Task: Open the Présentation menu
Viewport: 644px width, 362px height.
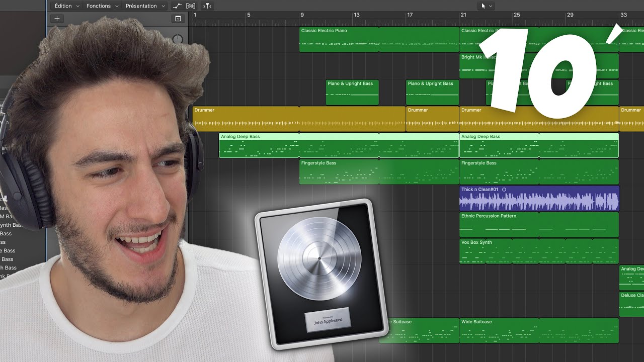Action: coord(145,6)
